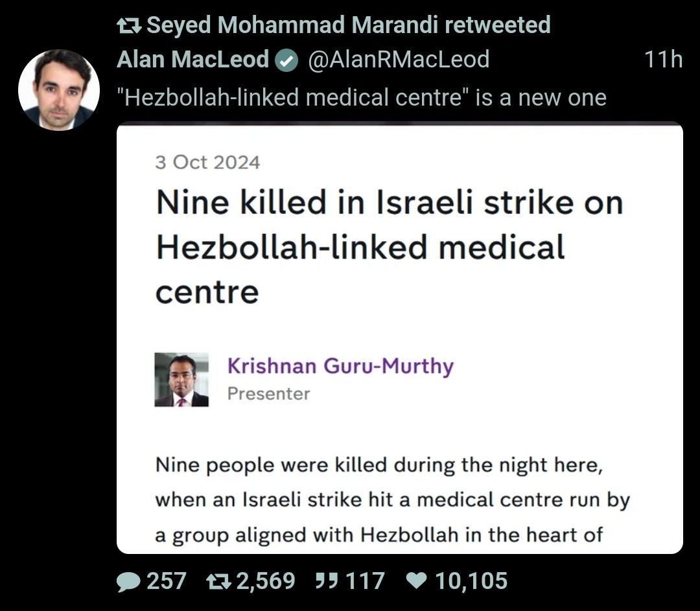Click the presenter headshot in the article
Viewport: 700px width, 611px height.
pyautogui.click(x=181, y=380)
